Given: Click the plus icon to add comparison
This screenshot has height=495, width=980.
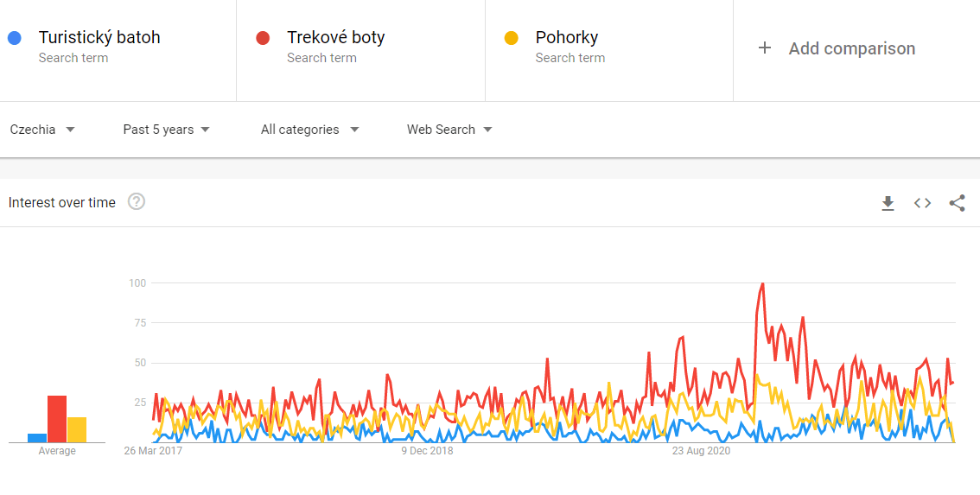Looking at the screenshot, I should pos(764,48).
